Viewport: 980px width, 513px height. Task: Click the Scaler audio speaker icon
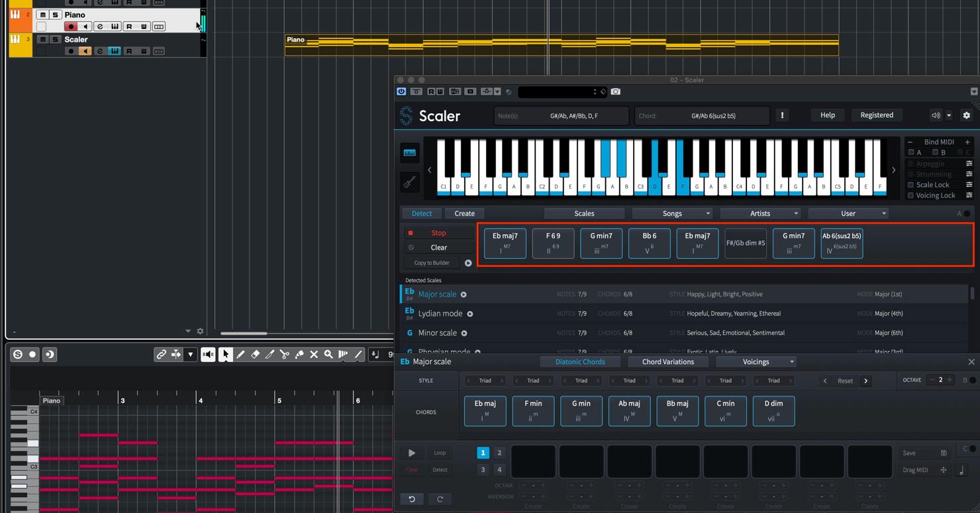pyautogui.click(x=936, y=115)
